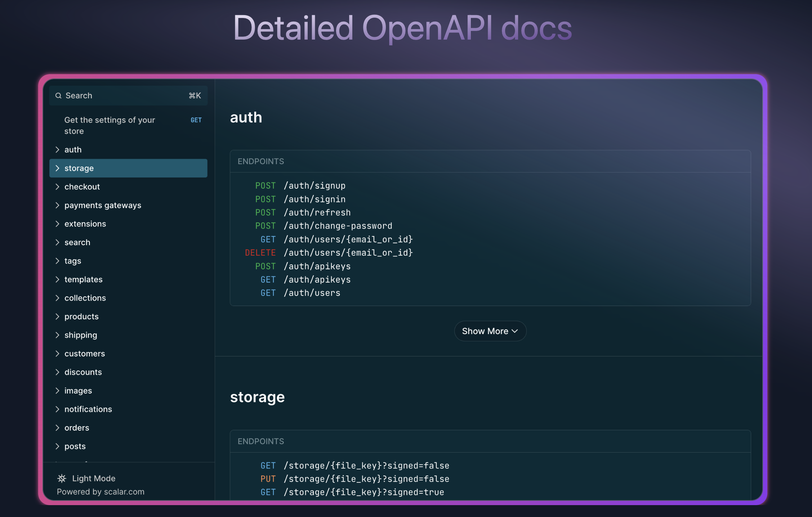Click the sun icon beside Light Mode
The height and width of the screenshot is (517, 812).
coord(62,478)
